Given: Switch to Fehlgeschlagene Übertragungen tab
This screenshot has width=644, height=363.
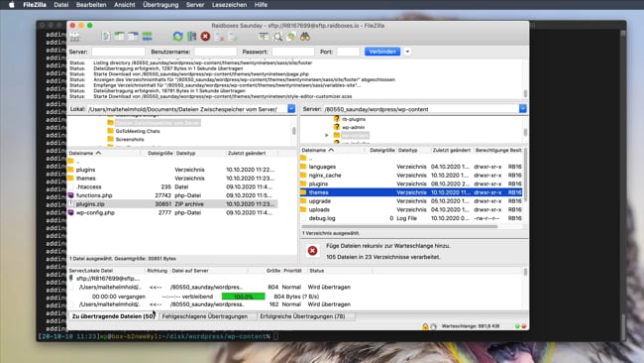Looking at the screenshot, I should click(x=205, y=316).
